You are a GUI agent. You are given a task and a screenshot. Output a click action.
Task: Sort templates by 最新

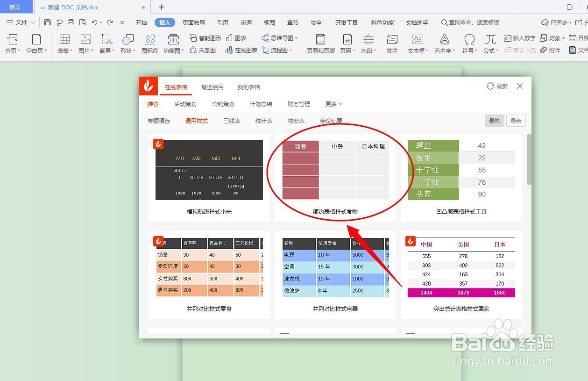pyautogui.click(x=516, y=121)
